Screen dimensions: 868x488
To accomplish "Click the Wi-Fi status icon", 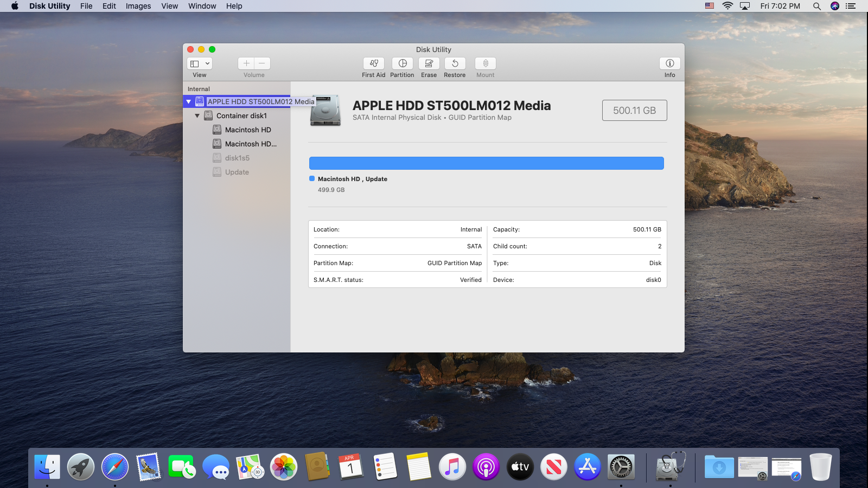I will pyautogui.click(x=727, y=6).
